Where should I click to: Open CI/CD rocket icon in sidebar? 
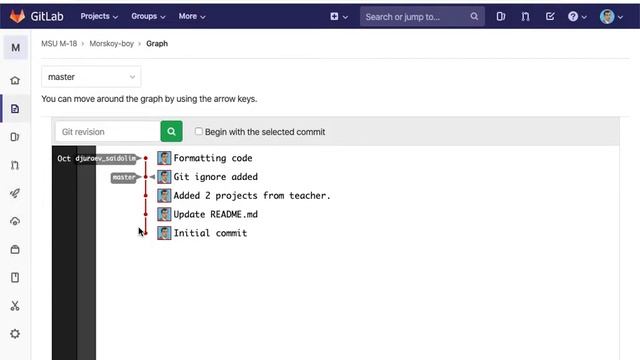tap(15, 193)
